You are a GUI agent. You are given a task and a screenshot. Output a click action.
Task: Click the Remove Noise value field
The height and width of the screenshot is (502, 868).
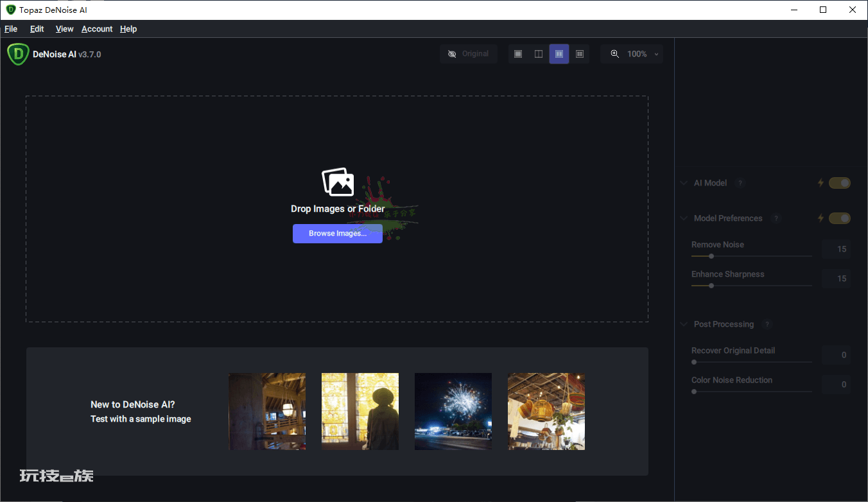pos(836,249)
